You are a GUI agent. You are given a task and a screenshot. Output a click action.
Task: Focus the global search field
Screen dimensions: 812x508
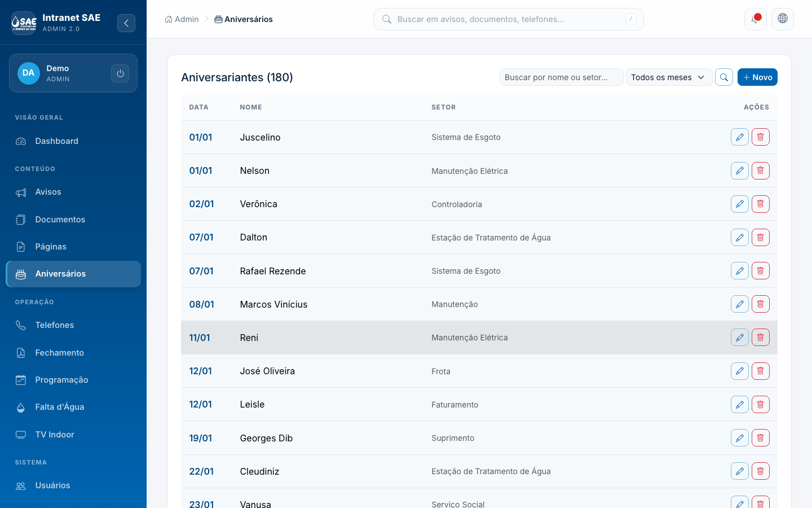tap(508, 19)
